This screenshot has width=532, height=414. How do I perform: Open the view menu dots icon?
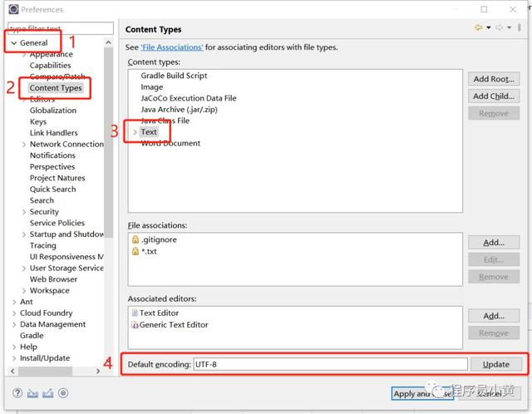[519, 27]
